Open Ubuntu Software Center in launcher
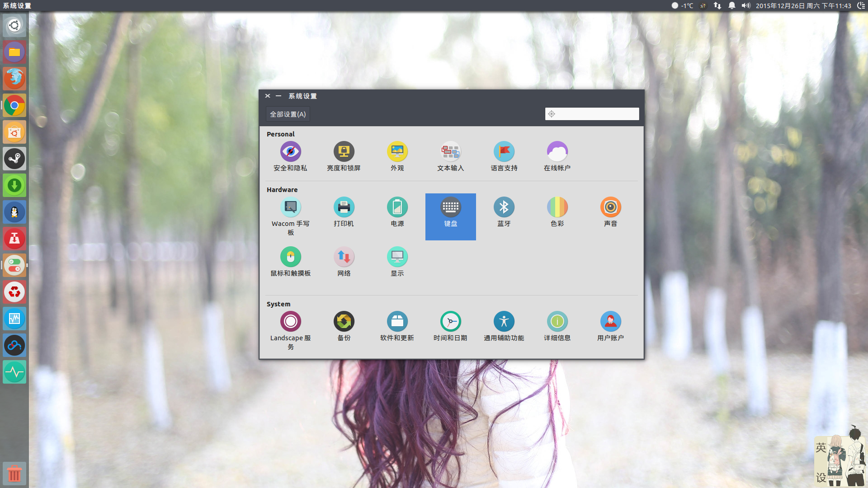 click(x=14, y=132)
